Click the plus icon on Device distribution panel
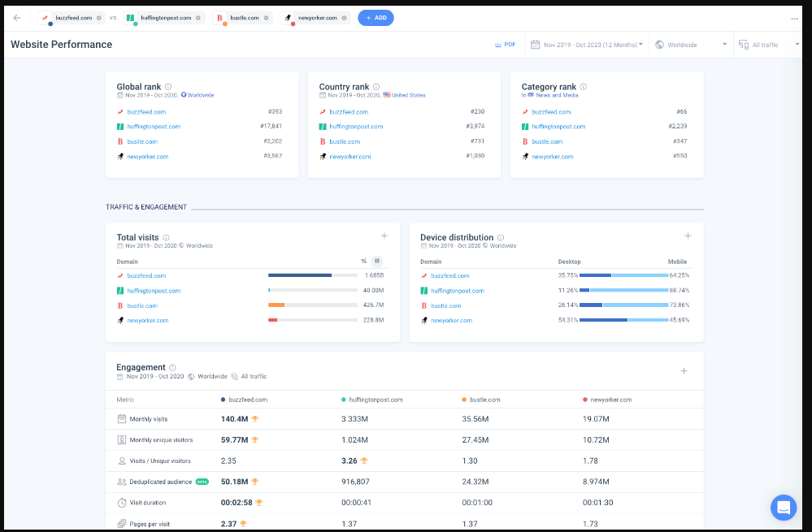812x532 pixels. [688, 236]
